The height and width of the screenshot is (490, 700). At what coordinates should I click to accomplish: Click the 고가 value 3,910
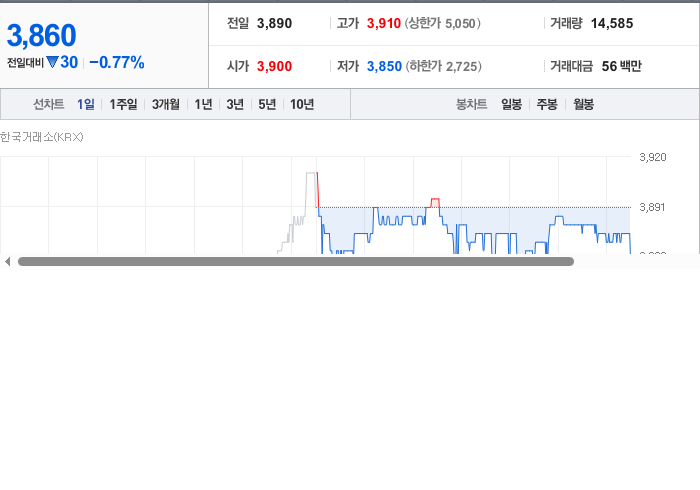[x=383, y=23]
